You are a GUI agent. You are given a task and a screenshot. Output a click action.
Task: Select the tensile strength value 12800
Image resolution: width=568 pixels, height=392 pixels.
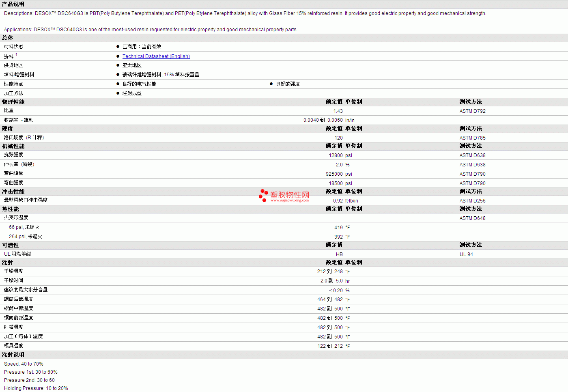point(336,155)
